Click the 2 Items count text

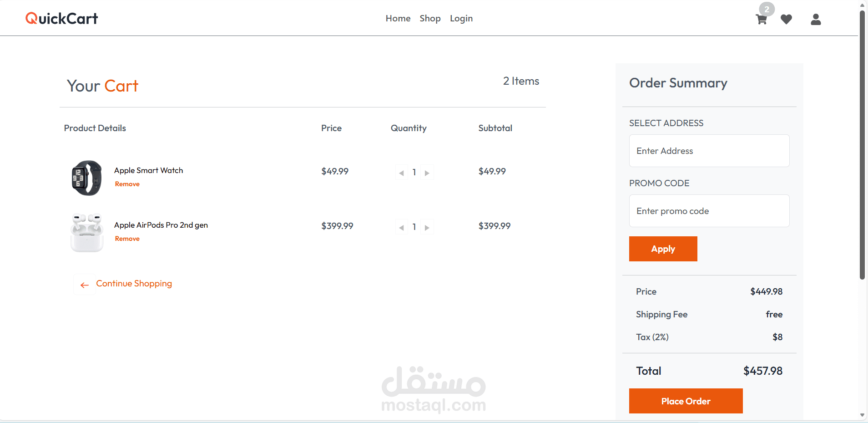[521, 81]
